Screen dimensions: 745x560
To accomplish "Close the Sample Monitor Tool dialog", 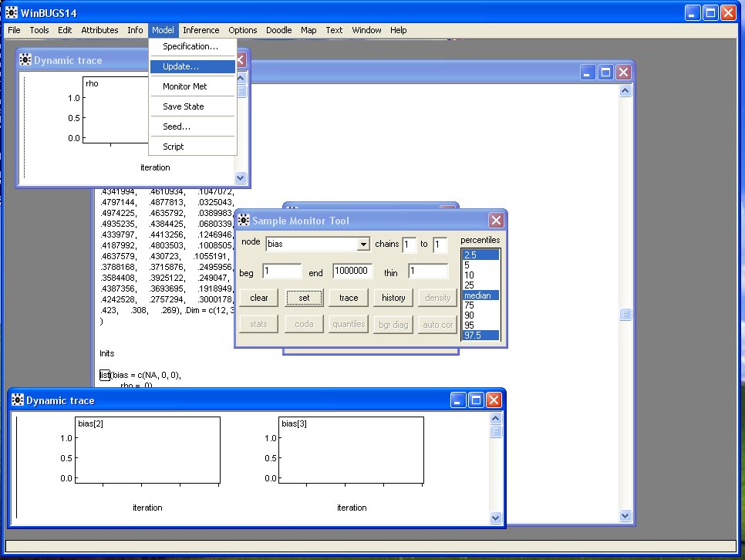I will tap(496, 221).
